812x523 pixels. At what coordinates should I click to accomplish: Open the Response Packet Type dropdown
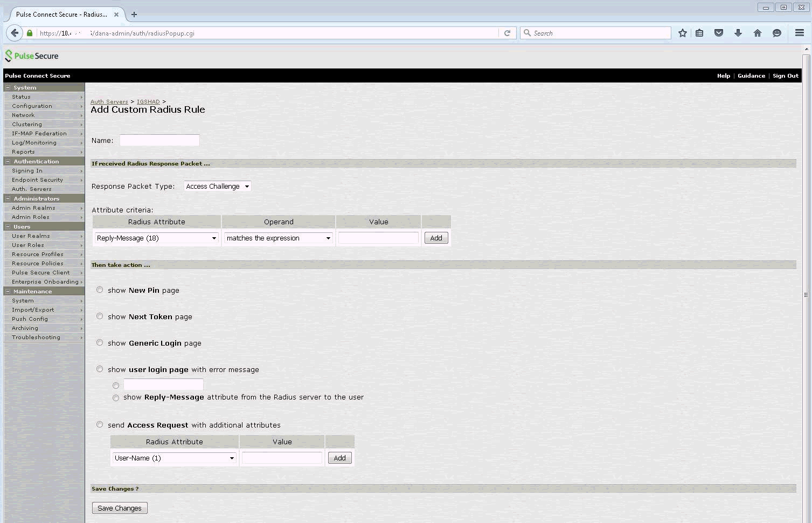[217, 186]
